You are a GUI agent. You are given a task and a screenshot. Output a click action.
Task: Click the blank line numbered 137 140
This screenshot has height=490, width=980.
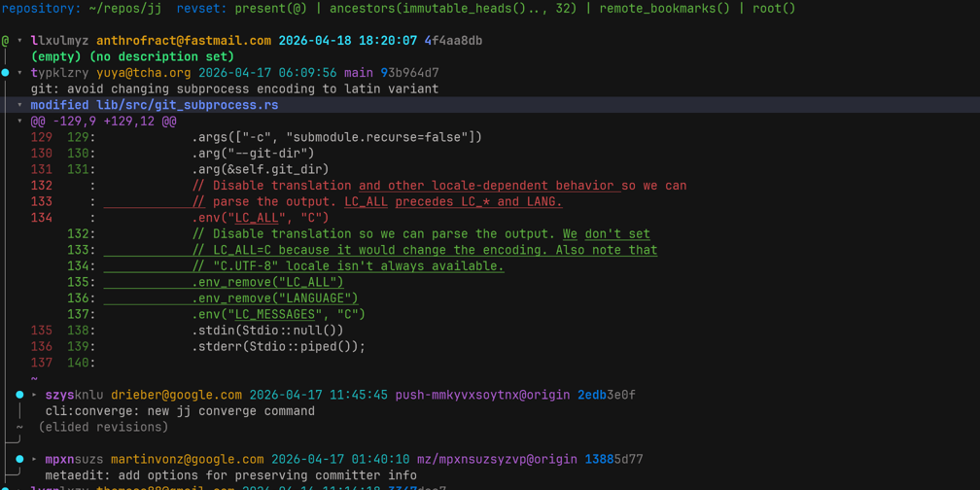(63, 364)
